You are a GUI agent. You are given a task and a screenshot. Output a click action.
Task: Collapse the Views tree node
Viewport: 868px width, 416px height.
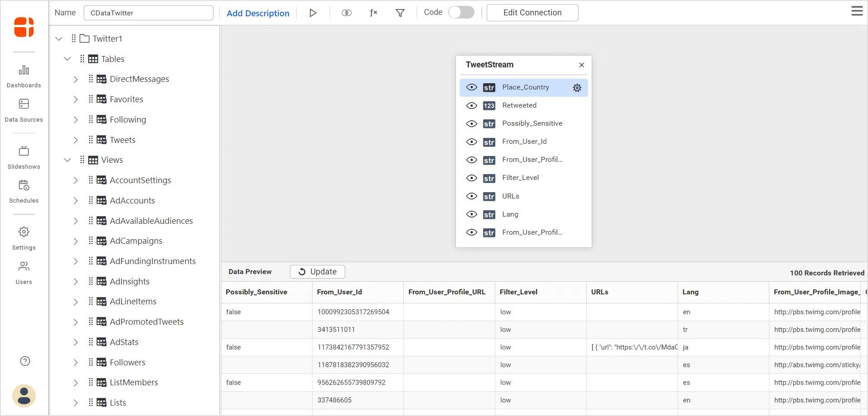point(67,160)
